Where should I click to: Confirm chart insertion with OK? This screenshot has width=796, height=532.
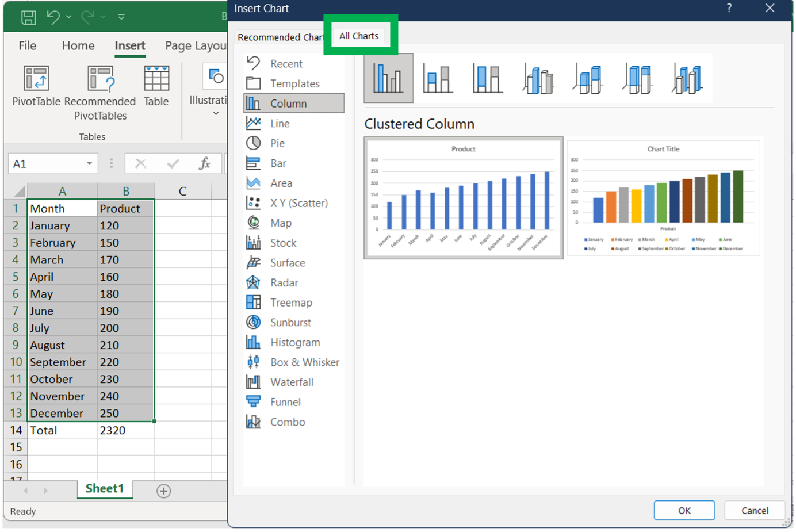[x=684, y=510]
